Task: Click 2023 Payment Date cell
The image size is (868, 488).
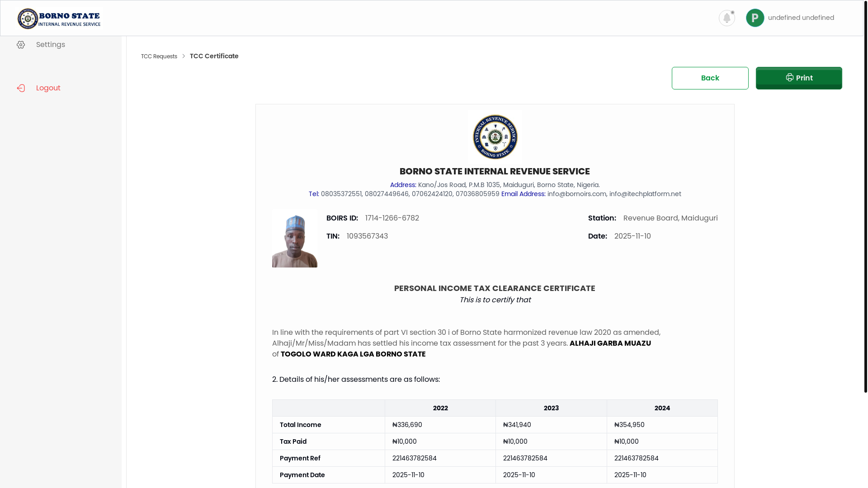Action: pos(551,475)
